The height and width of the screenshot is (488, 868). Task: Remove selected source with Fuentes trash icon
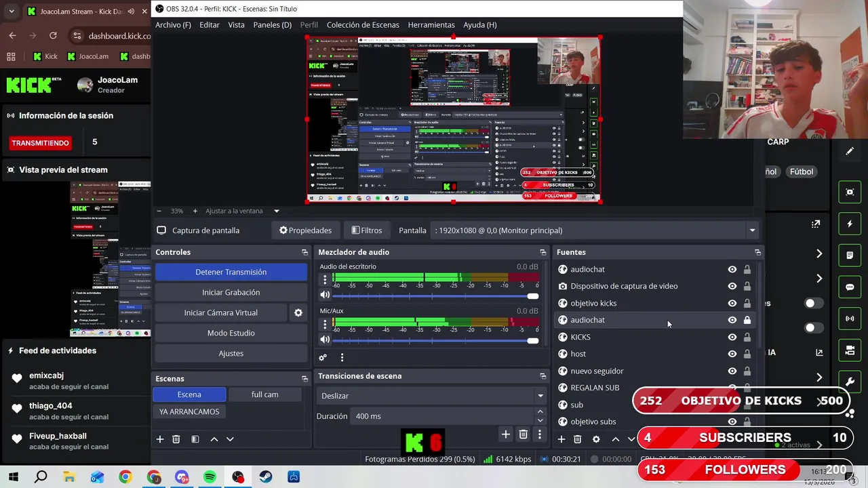point(578,439)
